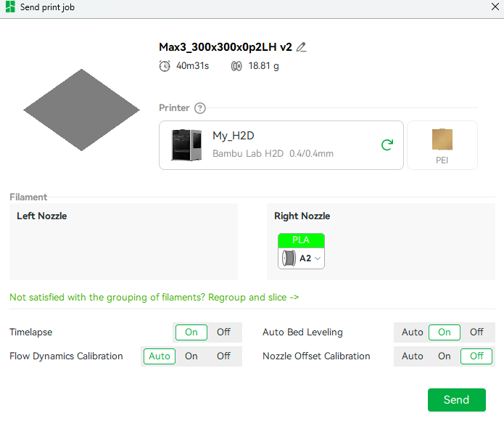Click the filament weight spool icon
Viewport: 504px width, 429px height.
[236, 66]
